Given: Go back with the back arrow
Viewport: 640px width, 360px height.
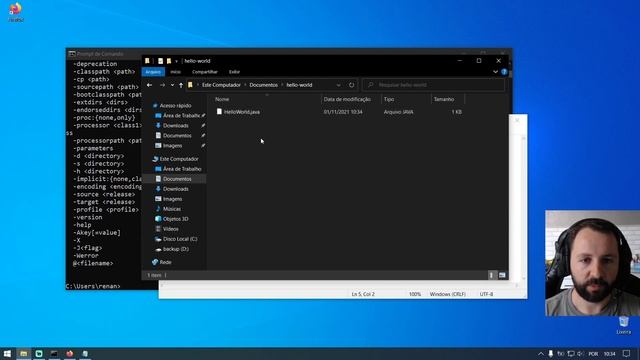Looking at the screenshot, I should pyautogui.click(x=149, y=85).
